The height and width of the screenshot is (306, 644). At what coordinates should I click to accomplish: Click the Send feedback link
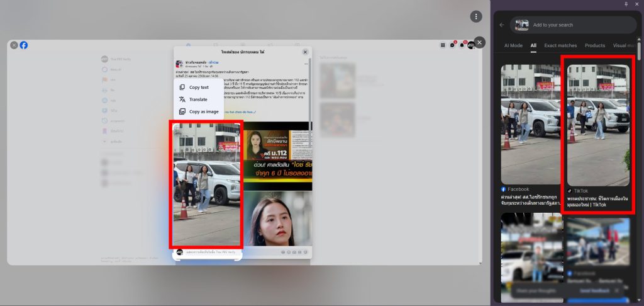click(595, 290)
